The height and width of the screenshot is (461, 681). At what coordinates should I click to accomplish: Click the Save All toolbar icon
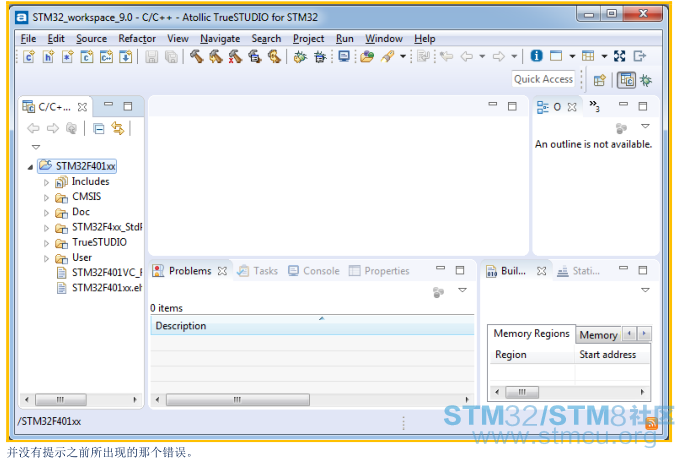[x=171, y=56]
